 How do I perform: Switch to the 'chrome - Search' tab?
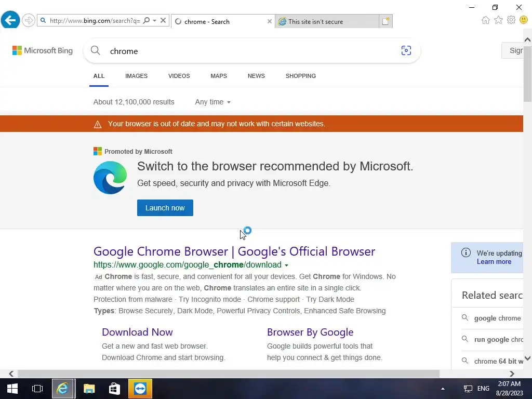click(x=222, y=21)
